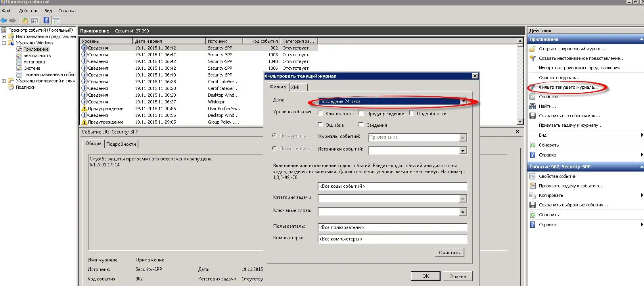The image size is (644, 286).
Task: Expand the Журналы приложений и служб node
Action: (4, 81)
